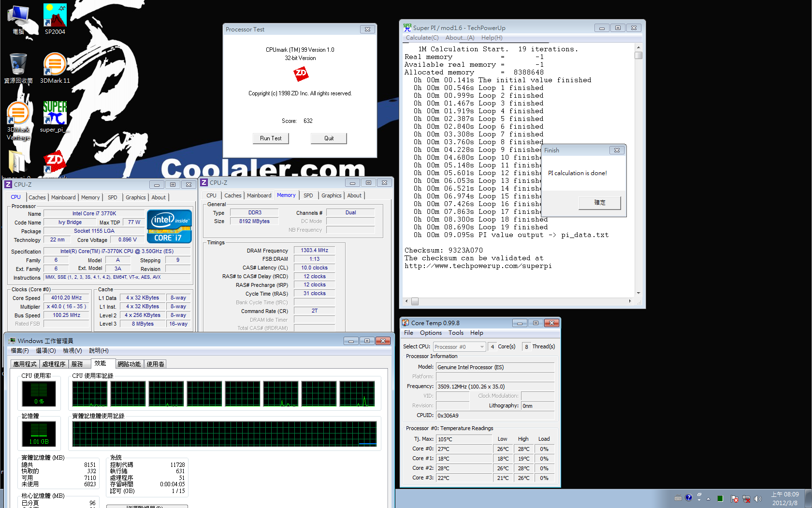This screenshot has width=812, height=508.
Task: Open the Tools menu in Core Temp
Action: pyautogui.click(x=456, y=333)
